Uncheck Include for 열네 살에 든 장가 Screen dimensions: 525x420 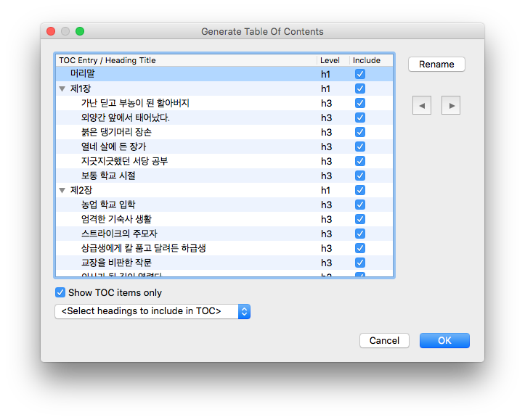tap(360, 147)
